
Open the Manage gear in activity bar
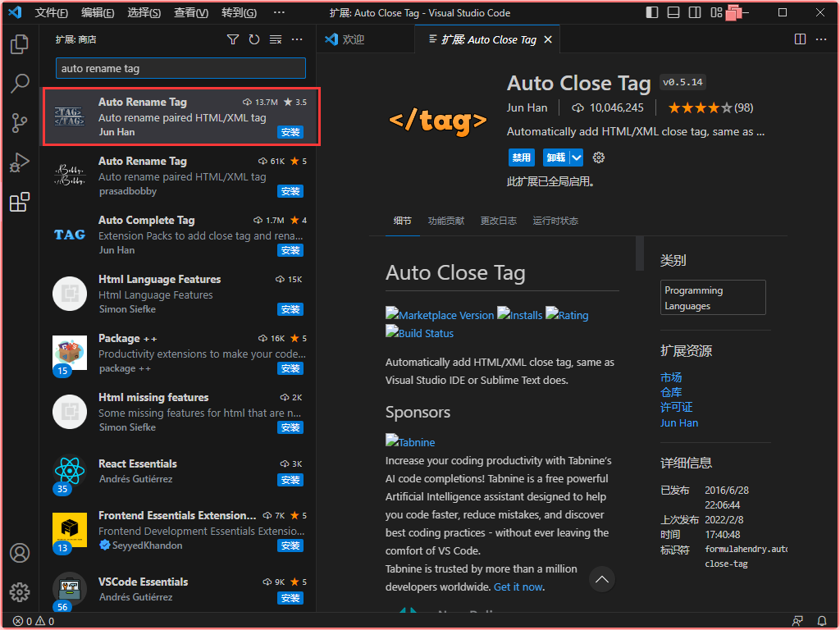tap(20, 592)
